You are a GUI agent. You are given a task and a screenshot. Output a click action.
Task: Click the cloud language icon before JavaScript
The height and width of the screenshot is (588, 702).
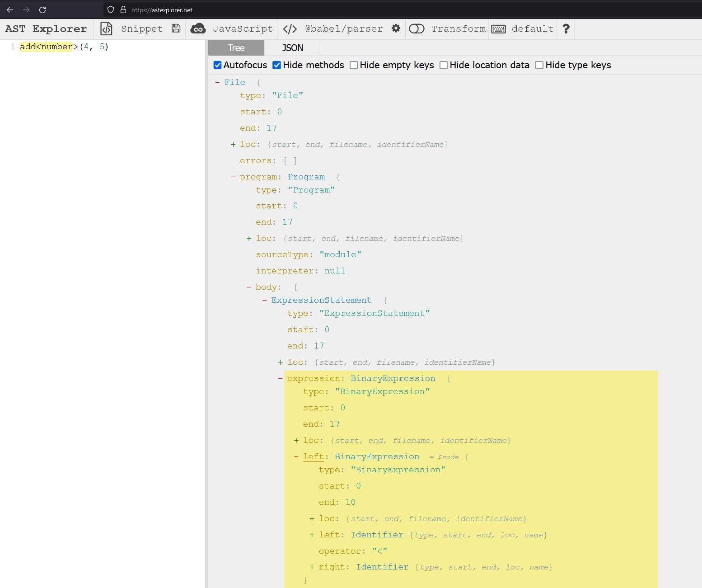tap(198, 28)
